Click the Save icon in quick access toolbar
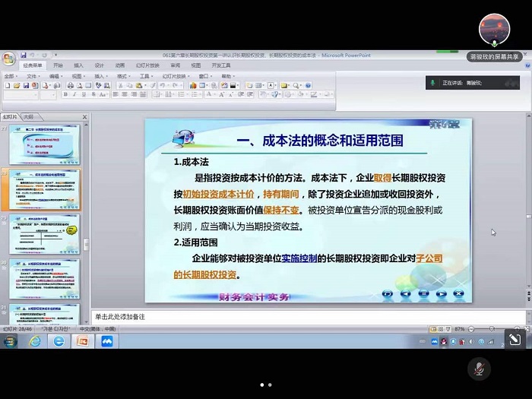 (x=24, y=55)
